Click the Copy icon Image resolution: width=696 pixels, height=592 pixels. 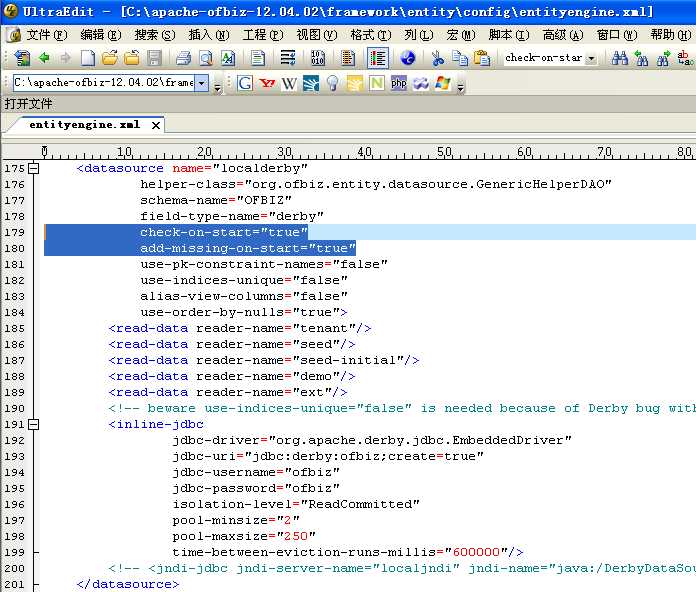coord(460,58)
